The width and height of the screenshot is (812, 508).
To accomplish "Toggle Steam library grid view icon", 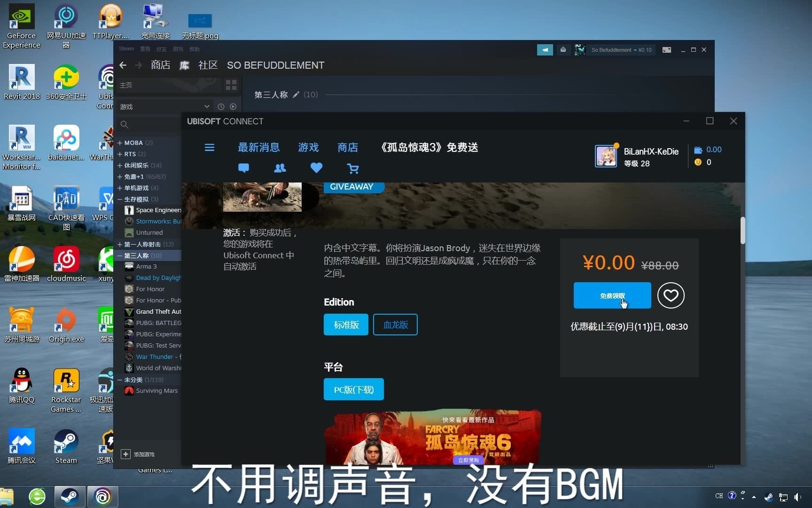I will click(231, 85).
